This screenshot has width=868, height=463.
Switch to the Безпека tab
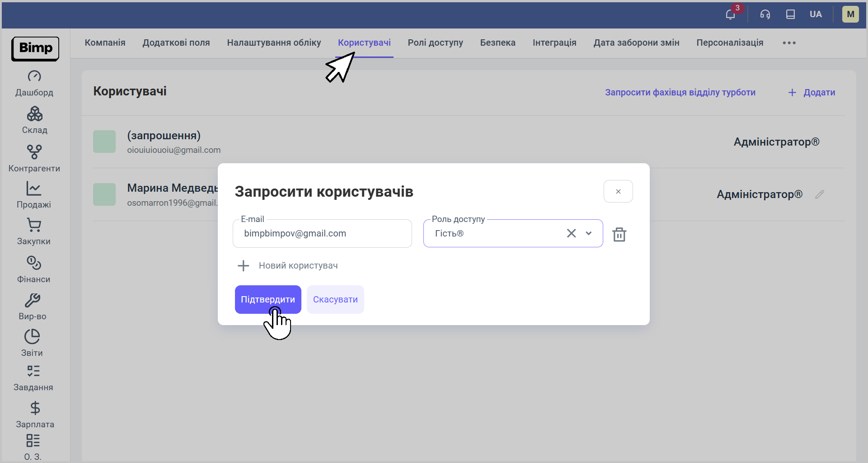point(498,43)
